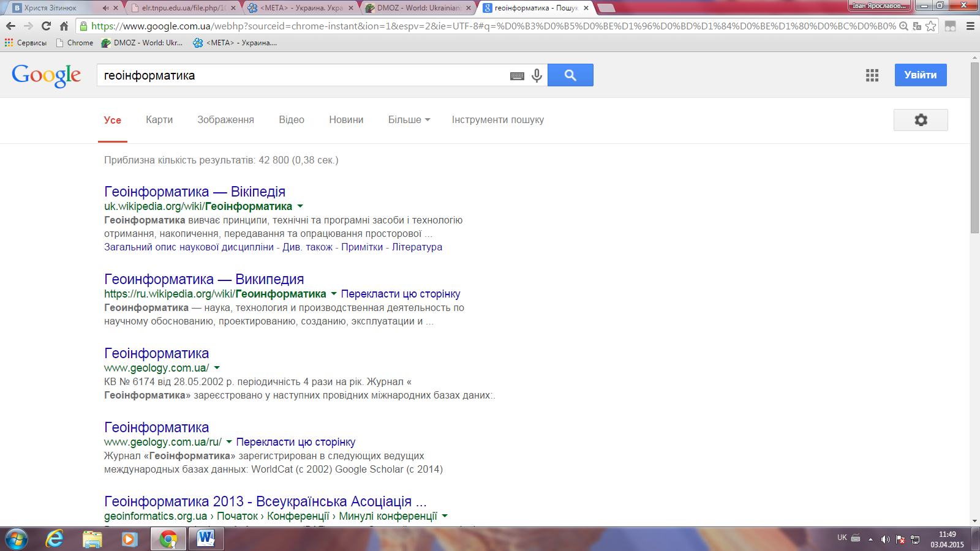Expand arrow next to www.geology.com.ua/ URL
This screenshot has width=980, height=551.
[x=217, y=368]
